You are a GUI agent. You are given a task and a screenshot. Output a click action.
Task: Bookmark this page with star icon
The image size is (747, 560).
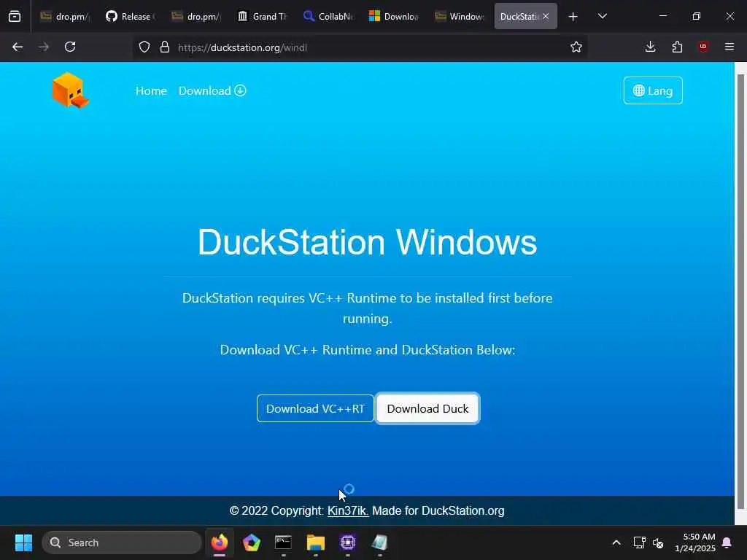(576, 47)
